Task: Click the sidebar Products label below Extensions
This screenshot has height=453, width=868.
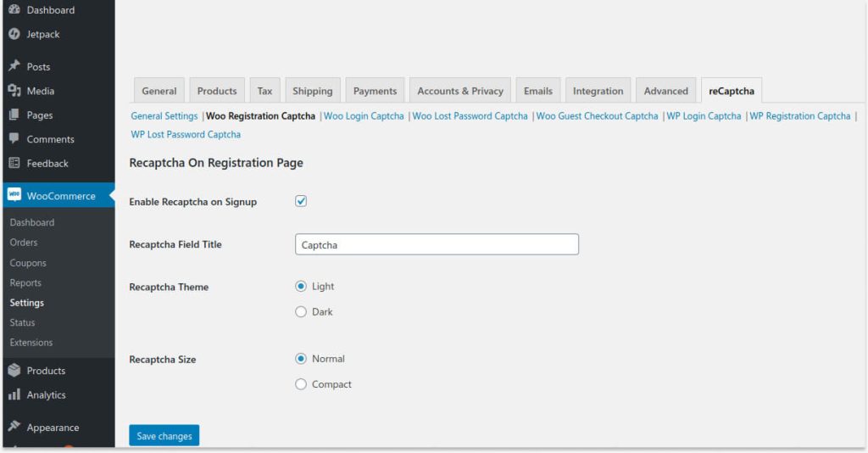Action: point(46,371)
